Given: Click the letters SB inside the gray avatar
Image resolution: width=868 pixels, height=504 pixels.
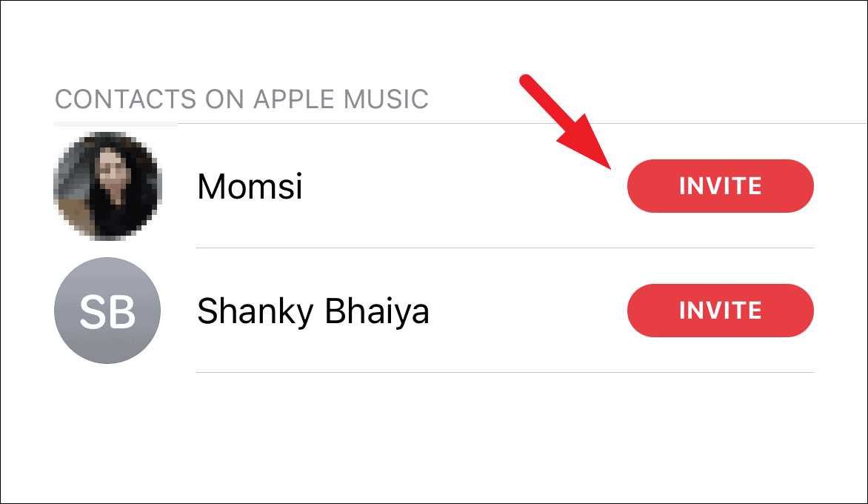Looking at the screenshot, I should [107, 312].
